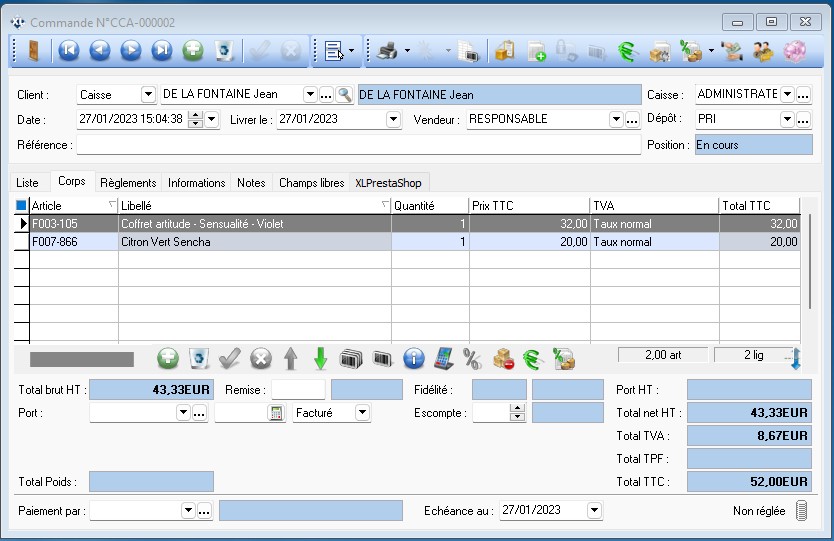The image size is (834, 541).
Task: Click into the Référence input field
Action: click(x=358, y=145)
